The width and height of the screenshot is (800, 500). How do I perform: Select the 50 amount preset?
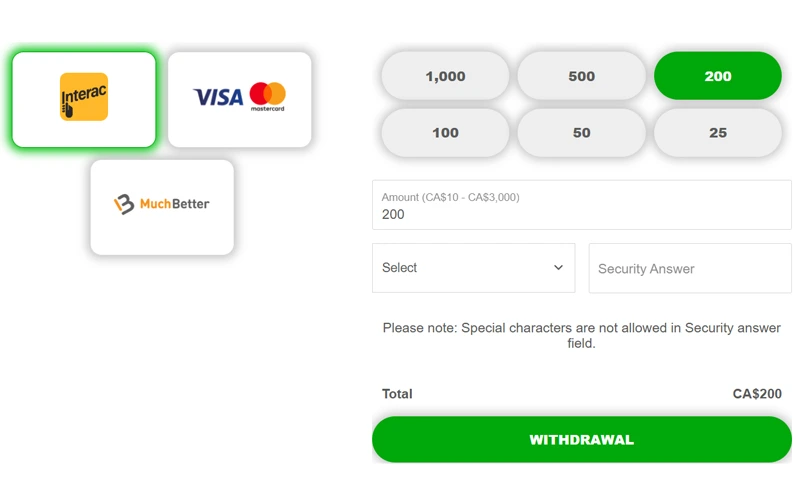click(x=581, y=132)
